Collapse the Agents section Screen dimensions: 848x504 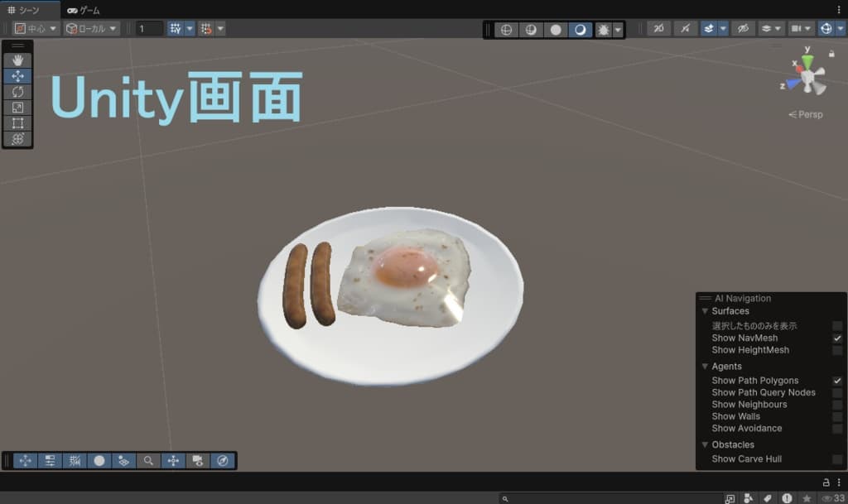tap(706, 366)
